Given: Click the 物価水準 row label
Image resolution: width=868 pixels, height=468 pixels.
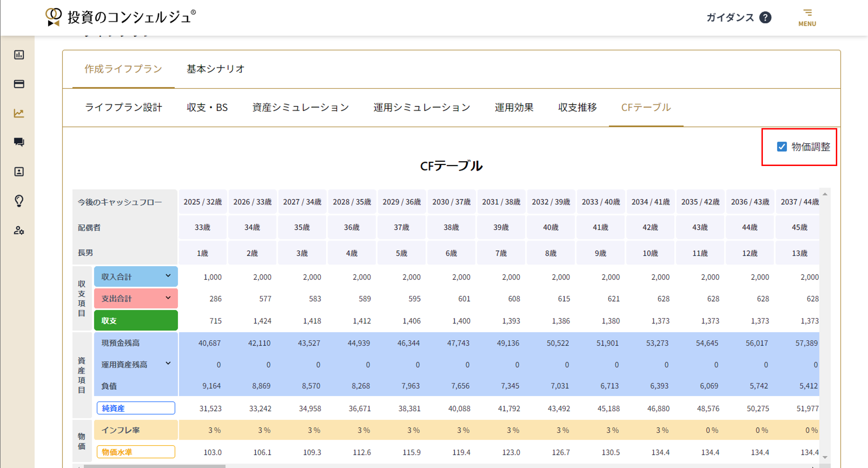Looking at the screenshot, I should click(x=136, y=452).
